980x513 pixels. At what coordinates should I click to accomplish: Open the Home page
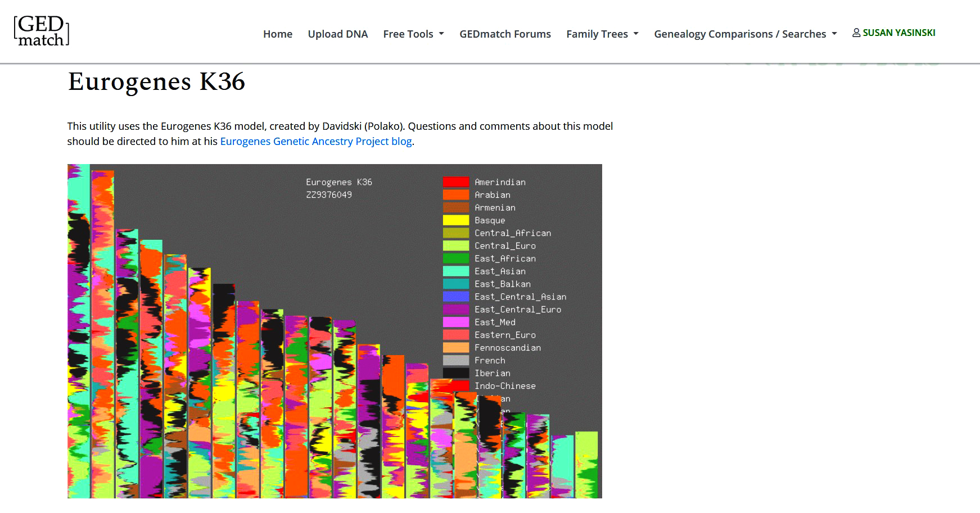278,34
